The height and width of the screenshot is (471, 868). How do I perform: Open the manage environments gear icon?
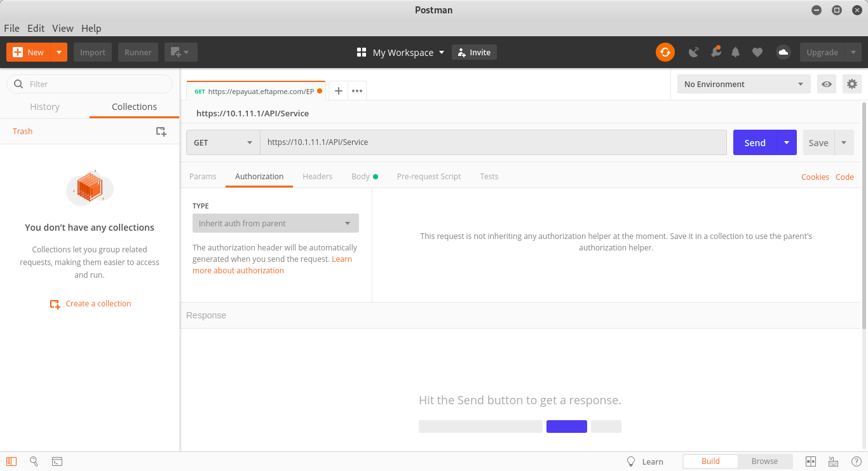click(x=852, y=84)
